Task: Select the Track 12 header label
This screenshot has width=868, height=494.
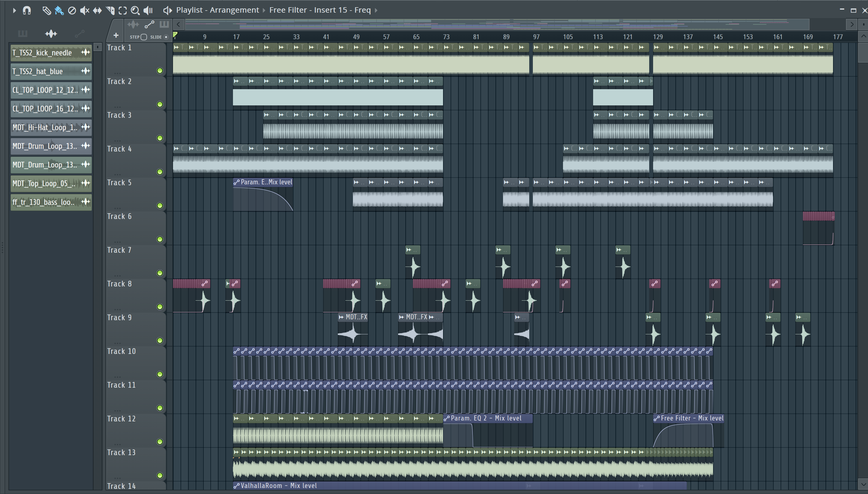Action: pos(121,419)
